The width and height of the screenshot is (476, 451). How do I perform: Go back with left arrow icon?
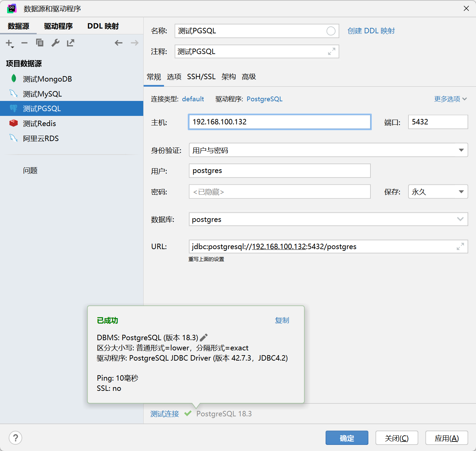[118, 43]
